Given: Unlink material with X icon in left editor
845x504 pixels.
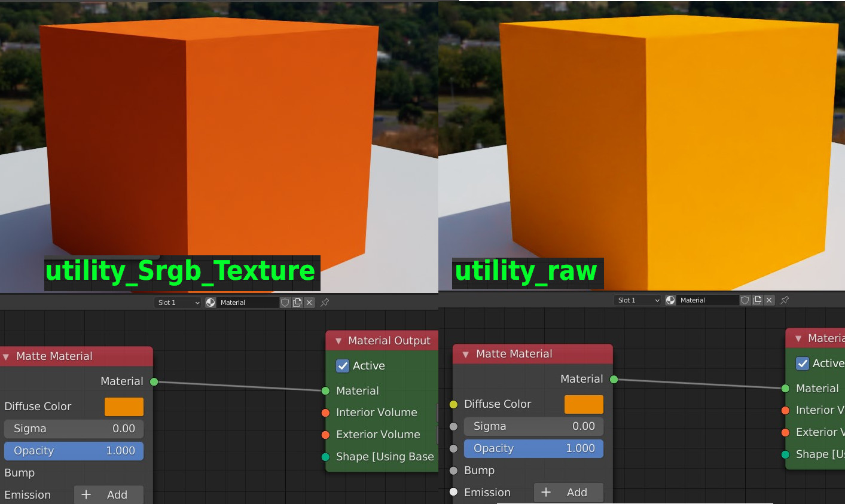Looking at the screenshot, I should 309,303.
